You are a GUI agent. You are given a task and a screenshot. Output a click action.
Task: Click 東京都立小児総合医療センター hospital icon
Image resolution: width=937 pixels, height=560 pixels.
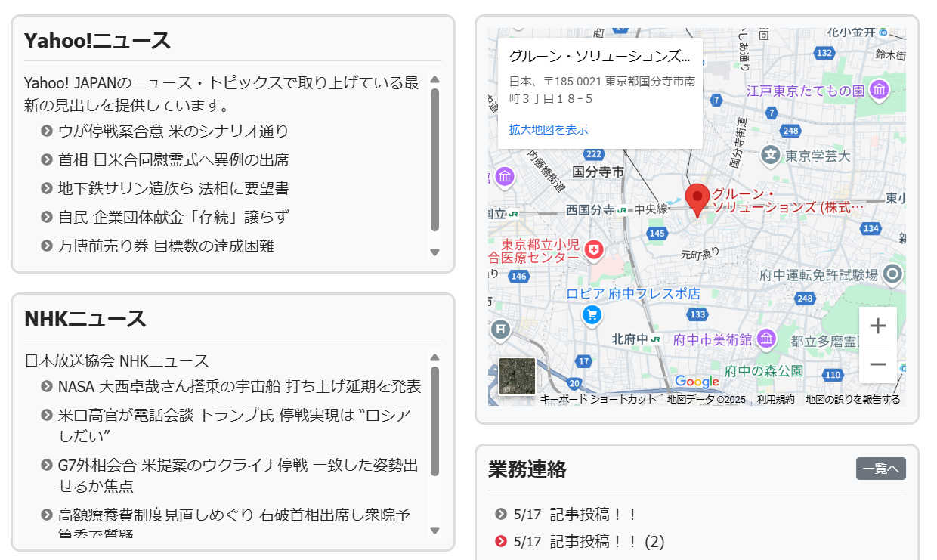[x=594, y=250]
